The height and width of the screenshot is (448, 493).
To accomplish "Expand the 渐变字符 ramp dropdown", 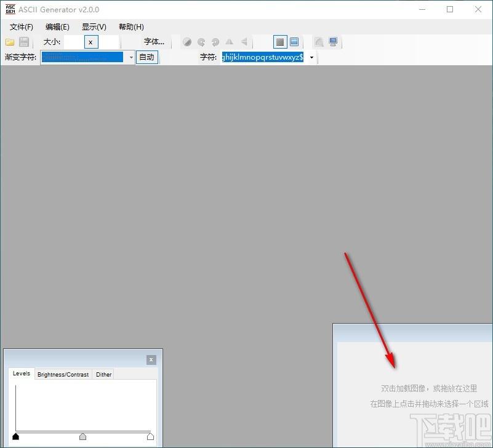I will tap(131, 57).
